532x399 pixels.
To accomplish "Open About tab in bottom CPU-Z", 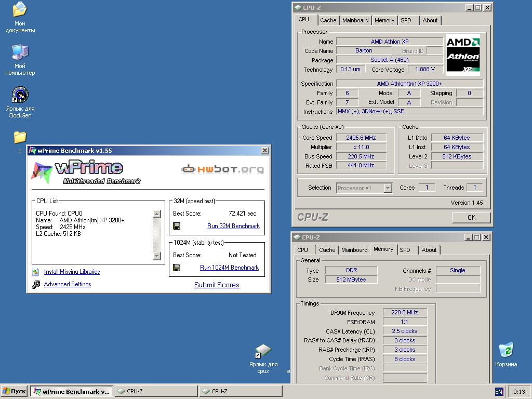I will coord(429,250).
